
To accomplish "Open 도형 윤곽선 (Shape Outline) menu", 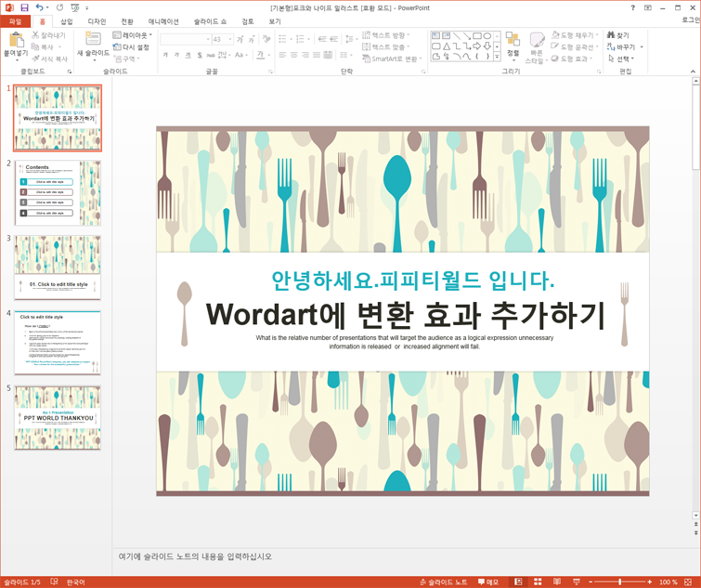I will point(575,46).
